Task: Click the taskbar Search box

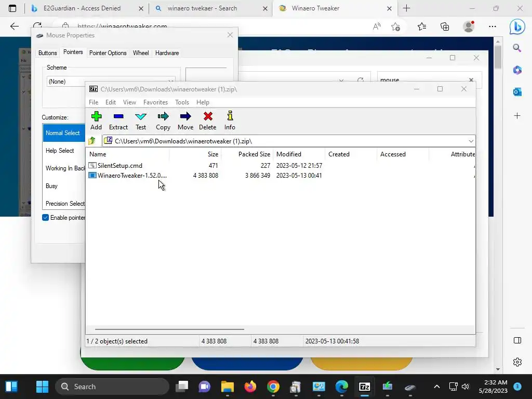Action: click(112, 387)
